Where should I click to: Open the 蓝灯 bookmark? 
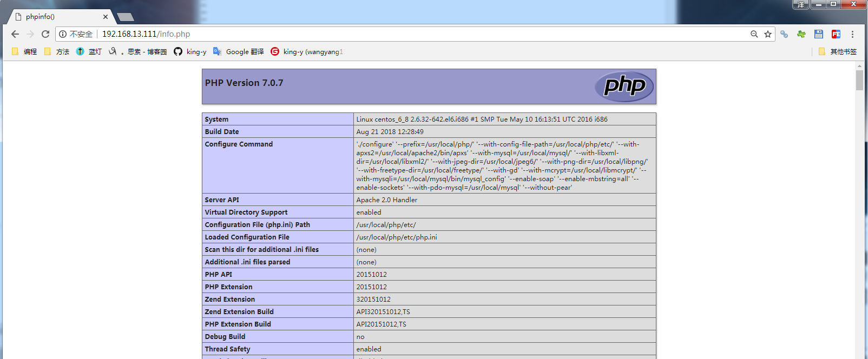point(89,51)
